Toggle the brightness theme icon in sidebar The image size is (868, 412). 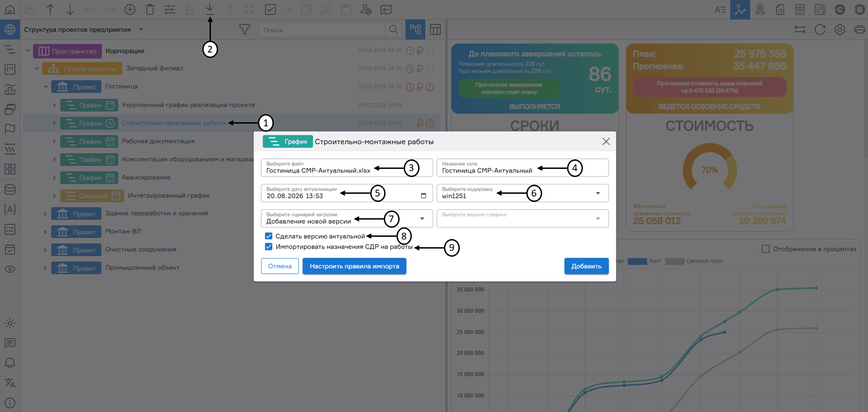10,323
